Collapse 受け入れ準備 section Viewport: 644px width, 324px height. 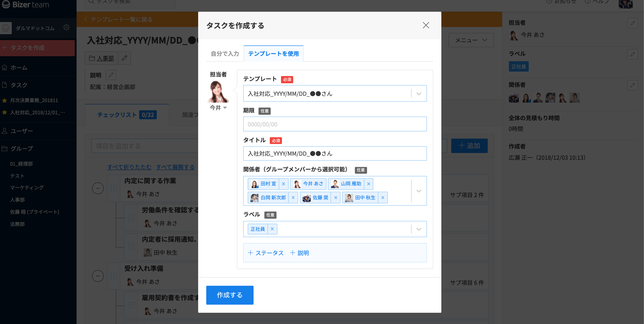(x=98, y=276)
